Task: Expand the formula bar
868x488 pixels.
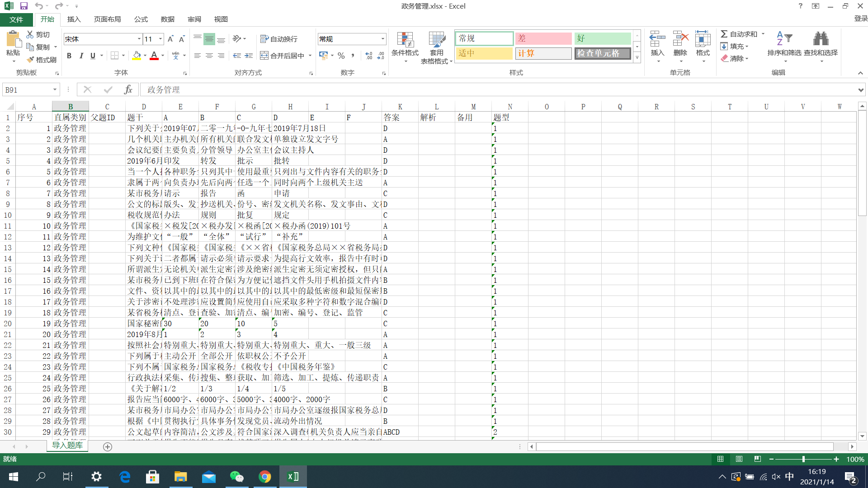Action: pos(860,89)
